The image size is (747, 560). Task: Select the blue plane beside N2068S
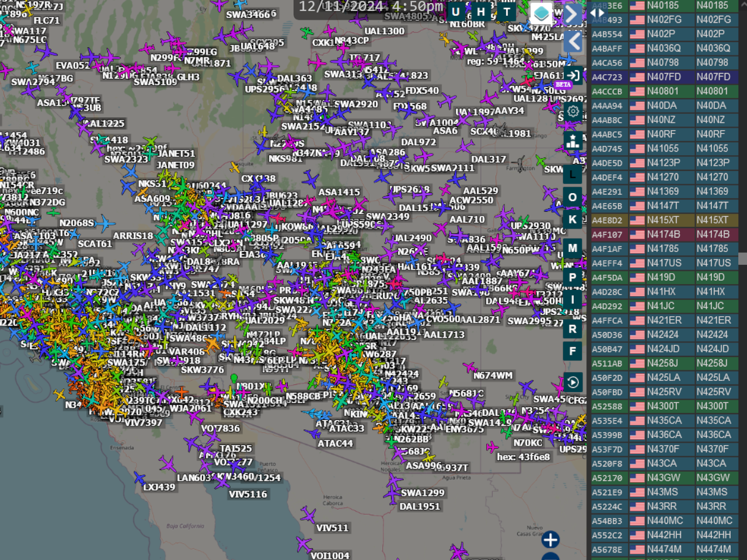pos(106,223)
